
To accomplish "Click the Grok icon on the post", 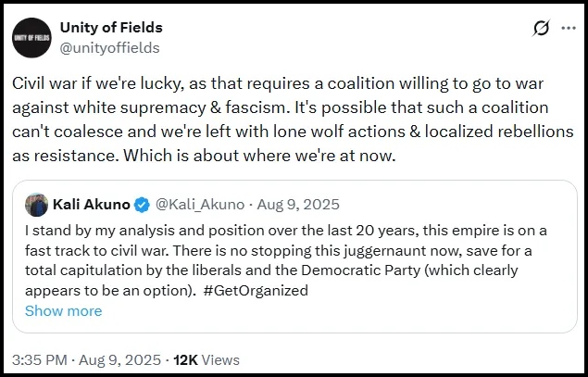I will coord(542,29).
